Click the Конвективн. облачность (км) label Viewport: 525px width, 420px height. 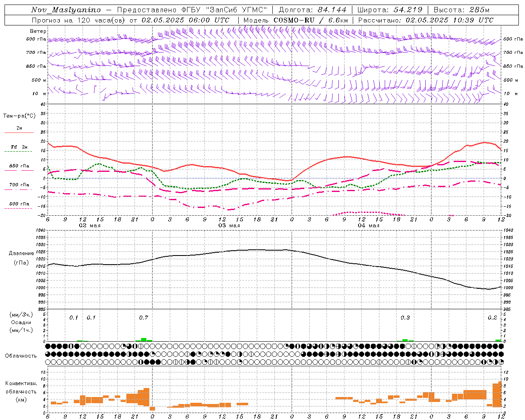(x=21, y=392)
